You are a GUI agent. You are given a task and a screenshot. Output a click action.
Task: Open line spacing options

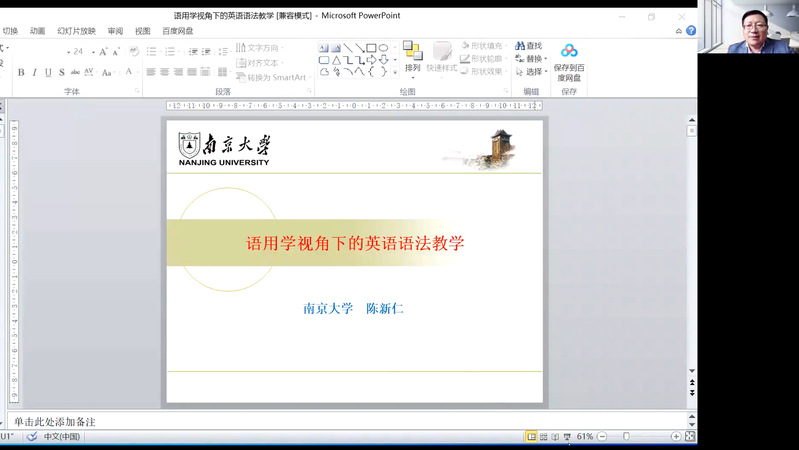click(223, 51)
